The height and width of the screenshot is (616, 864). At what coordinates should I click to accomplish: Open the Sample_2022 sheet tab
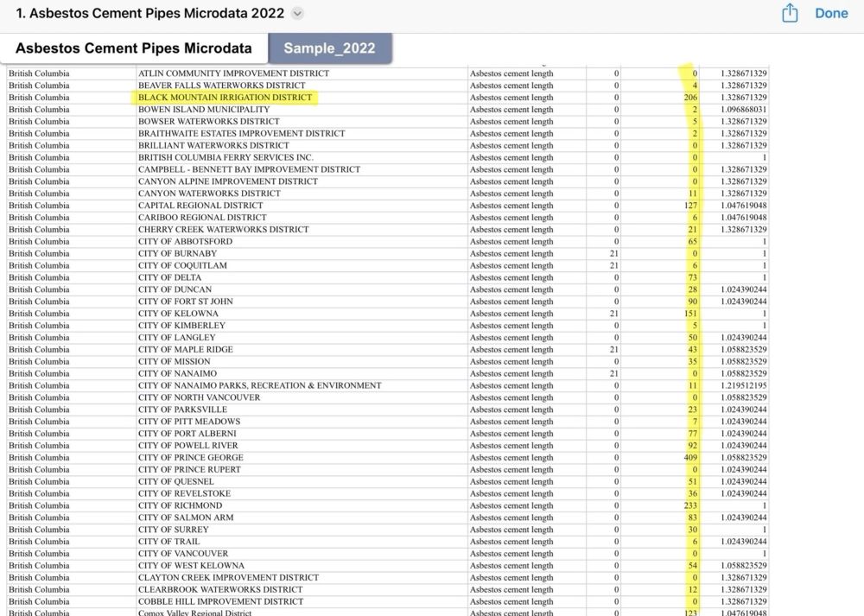coord(329,48)
